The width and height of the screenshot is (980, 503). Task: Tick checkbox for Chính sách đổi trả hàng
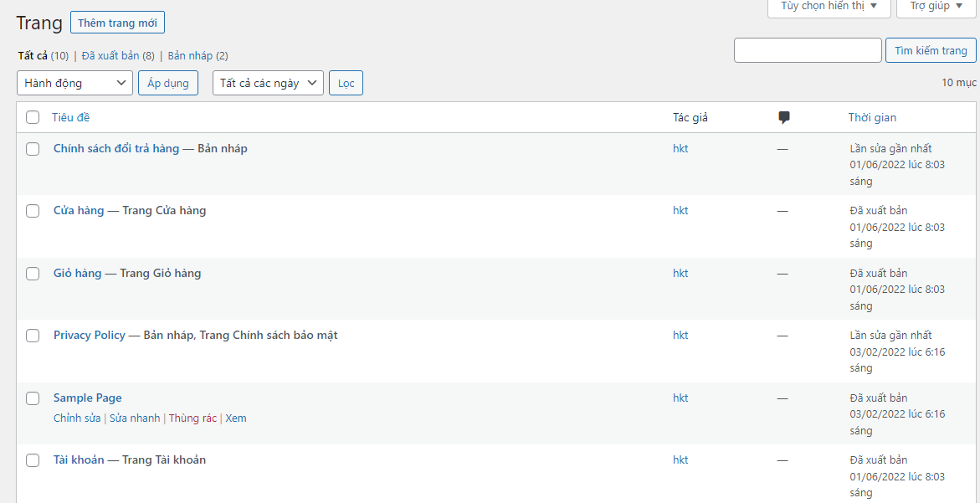(x=33, y=149)
